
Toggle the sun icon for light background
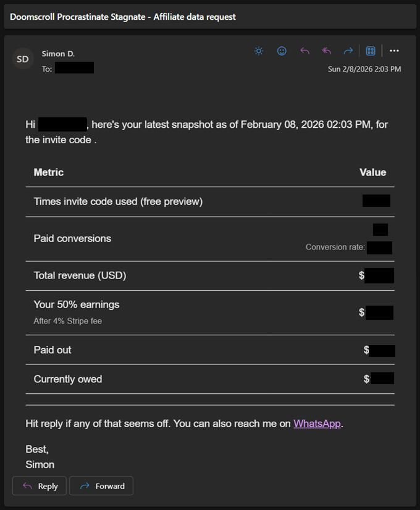coord(259,51)
